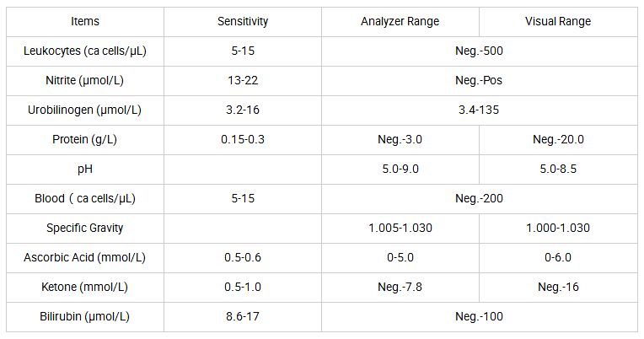Click the Items column header
This screenshot has width=644, height=339.
(85, 21)
